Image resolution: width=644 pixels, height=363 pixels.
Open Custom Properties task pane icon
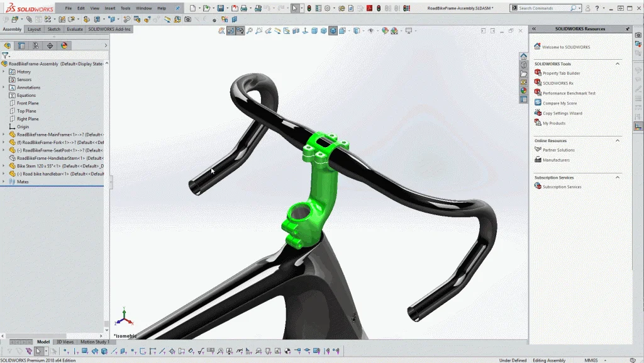click(x=524, y=99)
